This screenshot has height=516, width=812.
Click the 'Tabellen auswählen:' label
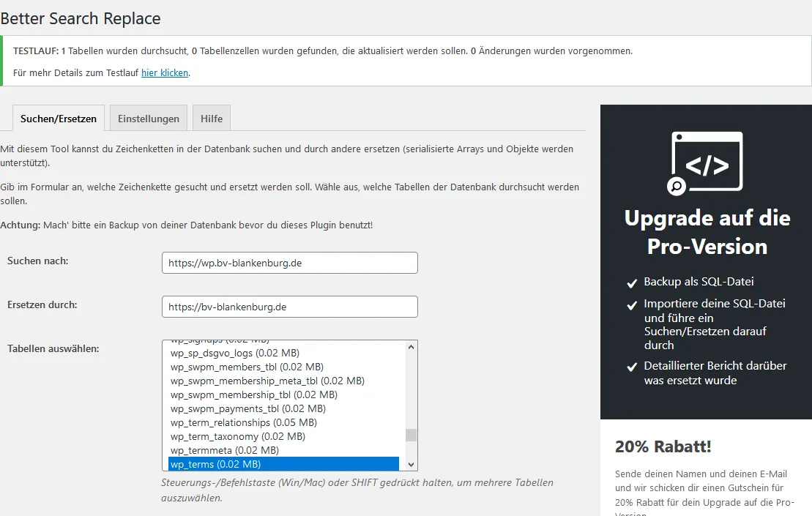pos(53,349)
